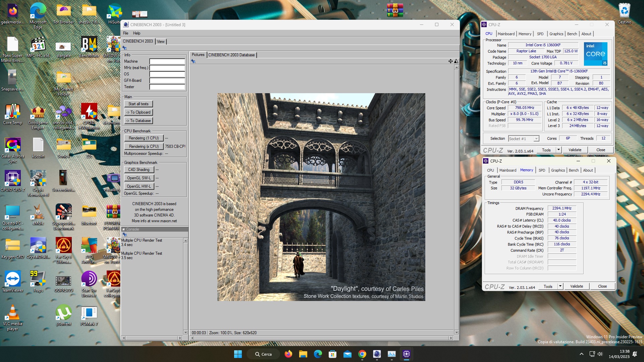Click the Machine input field
Image resolution: width=644 pixels, height=362 pixels.
(167, 61)
